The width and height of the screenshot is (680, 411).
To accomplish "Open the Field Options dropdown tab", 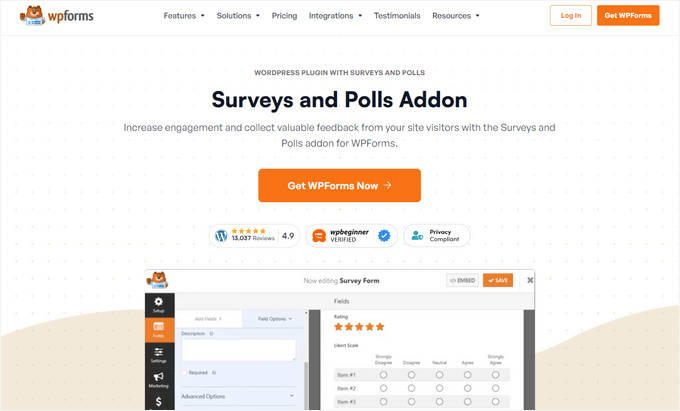I will (273, 318).
